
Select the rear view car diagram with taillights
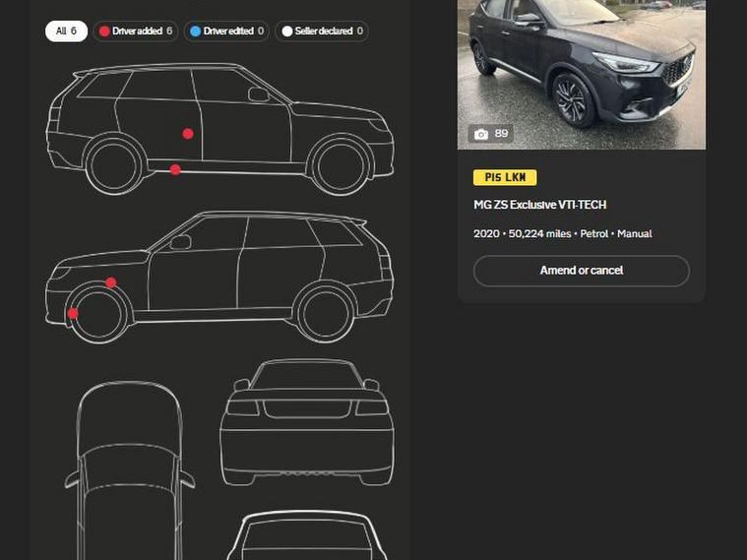coord(306,423)
